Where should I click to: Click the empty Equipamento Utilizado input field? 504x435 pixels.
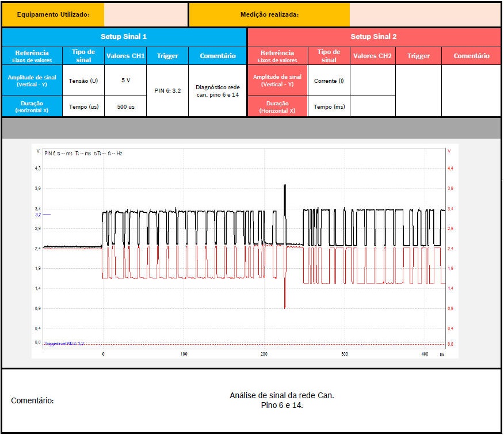click(x=146, y=14)
